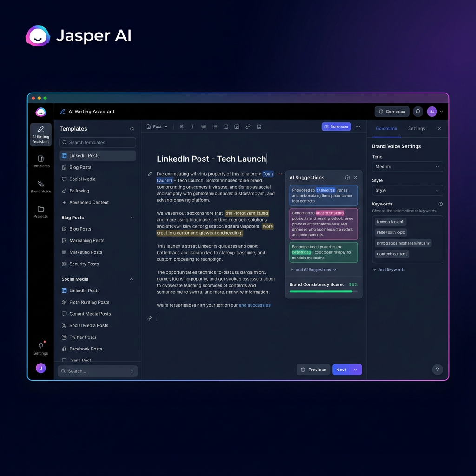The height and width of the screenshot is (476, 476).
Task: Select Following in templates list
Action: pos(98,191)
